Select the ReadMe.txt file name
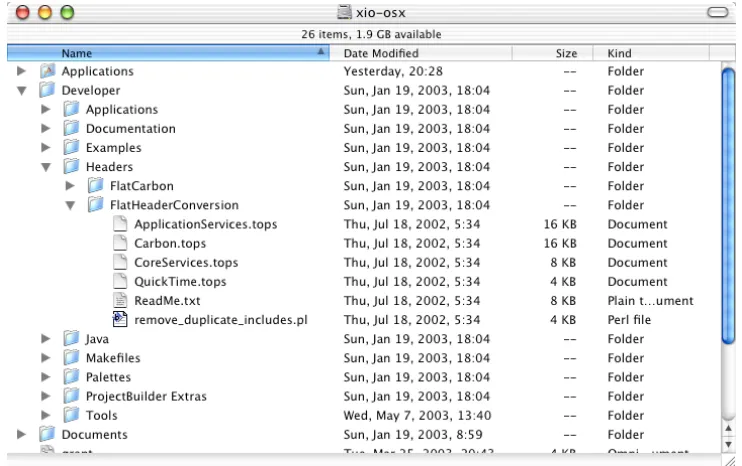 point(167,300)
